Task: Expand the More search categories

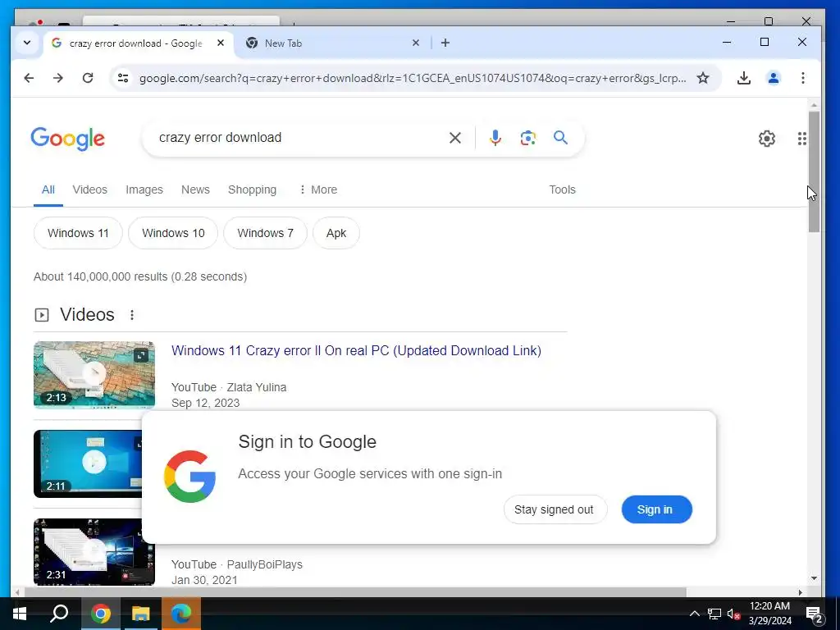Action: pos(318,189)
